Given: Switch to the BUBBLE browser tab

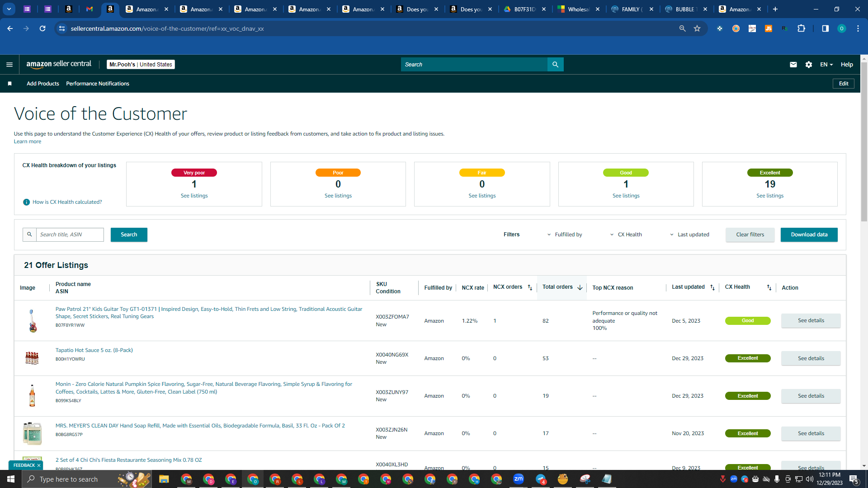Looking at the screenshot, I should click(x=687, y=9).
